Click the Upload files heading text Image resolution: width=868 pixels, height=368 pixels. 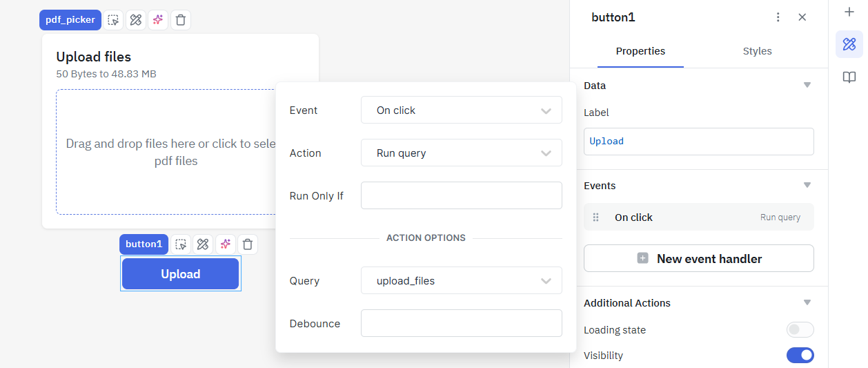[x=93, y=57]
